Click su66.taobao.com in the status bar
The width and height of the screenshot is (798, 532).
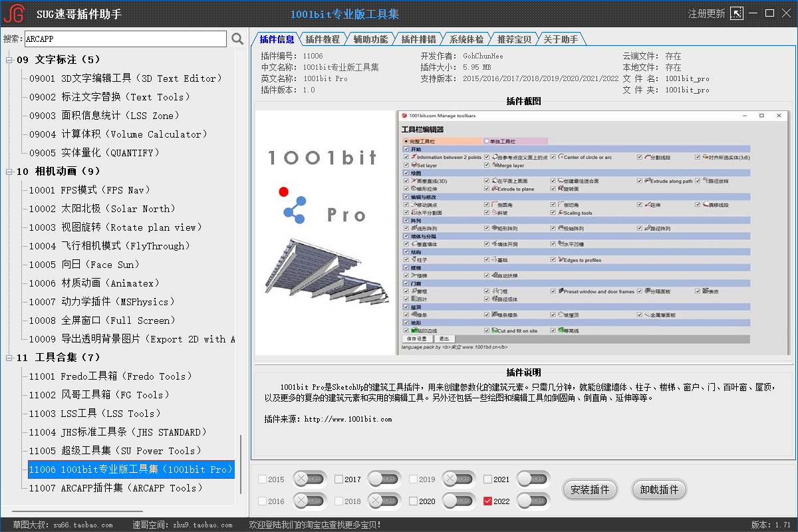click(x=83, y=525)
